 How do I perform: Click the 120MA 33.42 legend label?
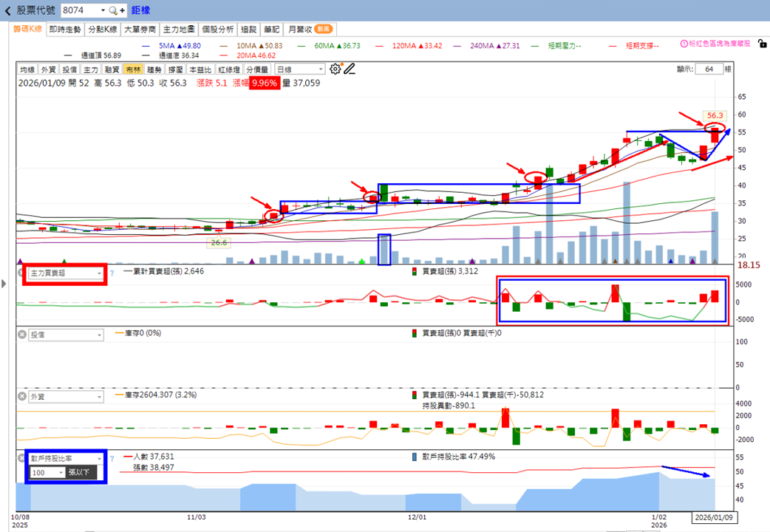coord(417,46)
